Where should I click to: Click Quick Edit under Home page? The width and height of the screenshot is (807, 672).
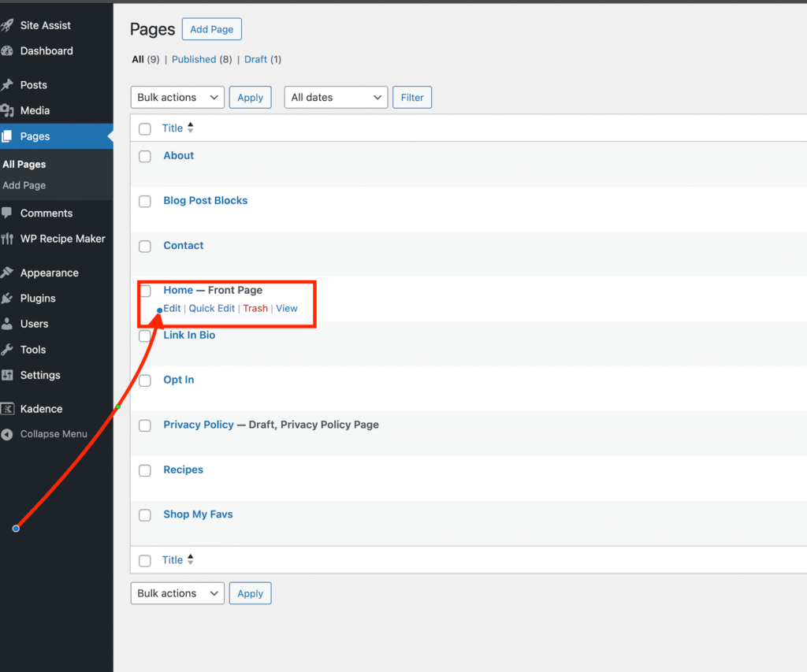212,309
